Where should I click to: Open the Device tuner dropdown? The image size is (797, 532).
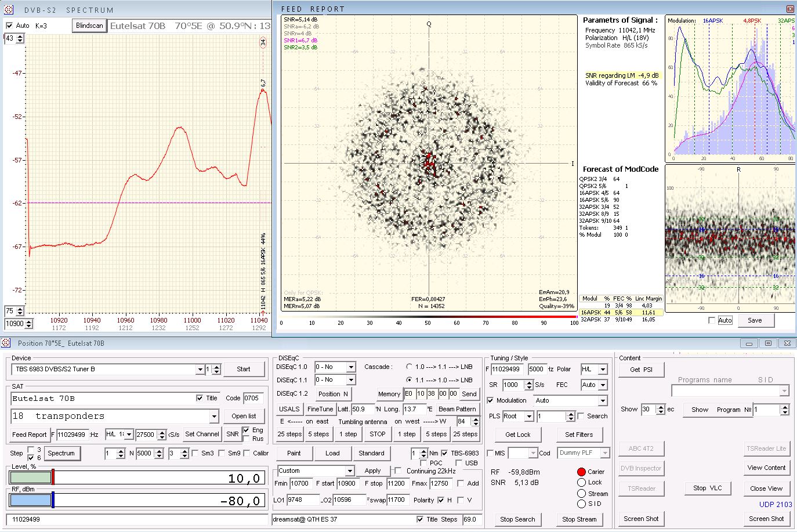[x=200, y=369]
